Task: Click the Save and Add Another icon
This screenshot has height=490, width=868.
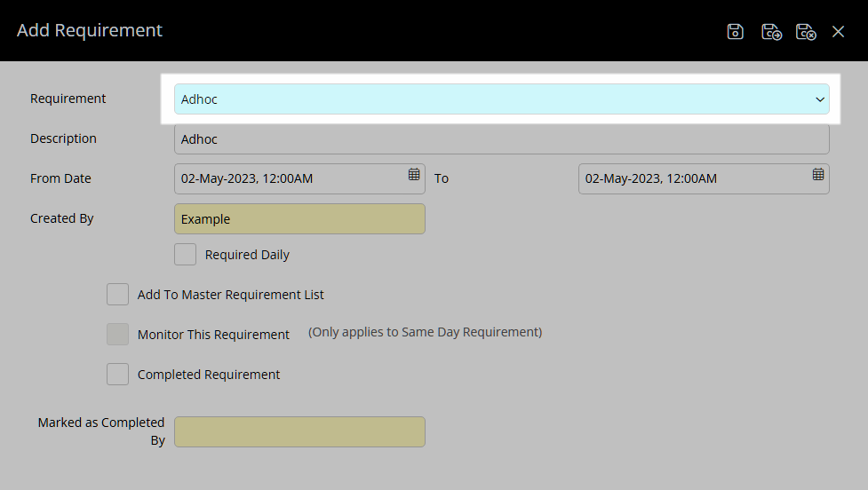Action: tap(771, 32)
